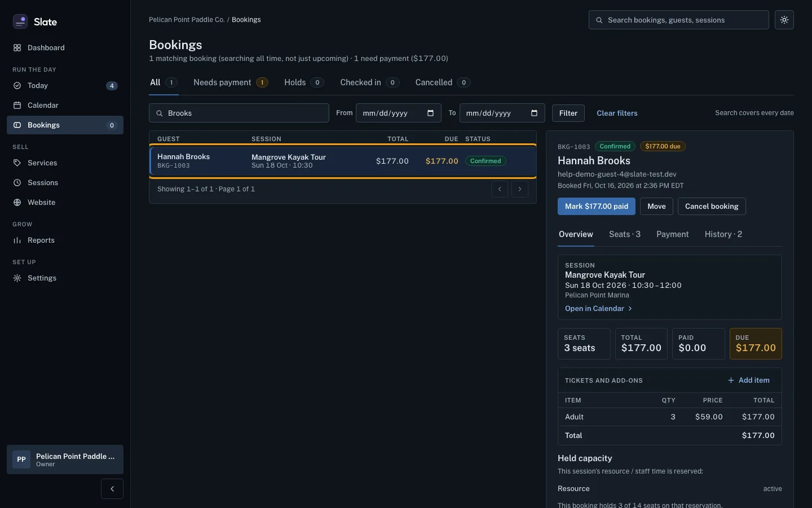Open the To date calendar picker
The image size is (812, 508).
pyautogui.click(x=535, y=113)
